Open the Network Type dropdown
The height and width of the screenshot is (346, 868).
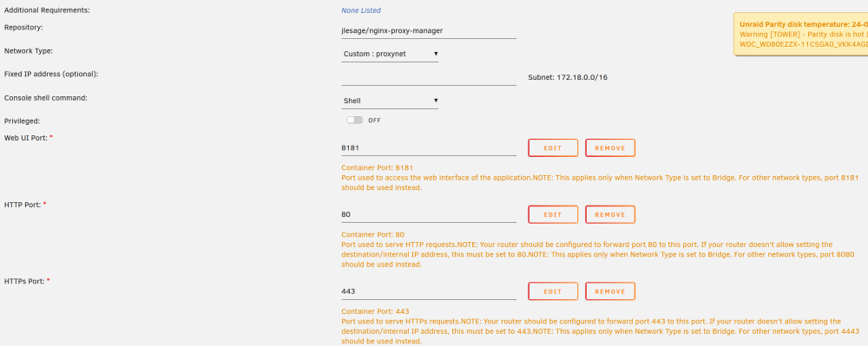pos(390,54)
